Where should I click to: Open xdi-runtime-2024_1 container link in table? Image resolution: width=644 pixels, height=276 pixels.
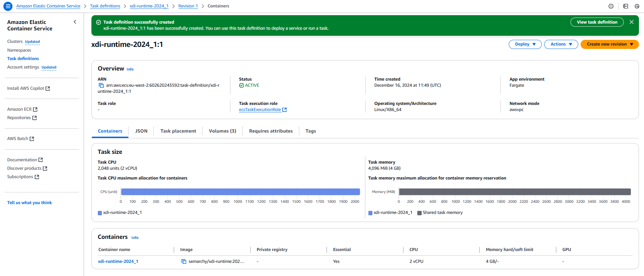click(118, 261)
